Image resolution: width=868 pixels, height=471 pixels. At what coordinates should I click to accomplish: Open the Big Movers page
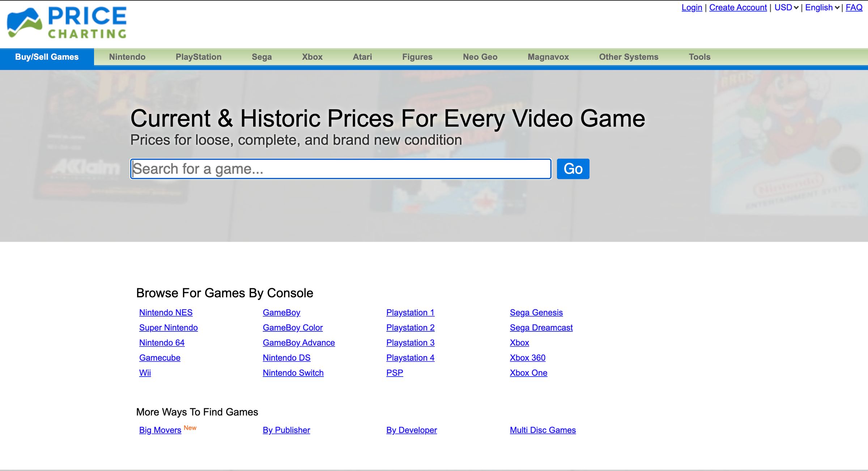(x=159, y=430)
